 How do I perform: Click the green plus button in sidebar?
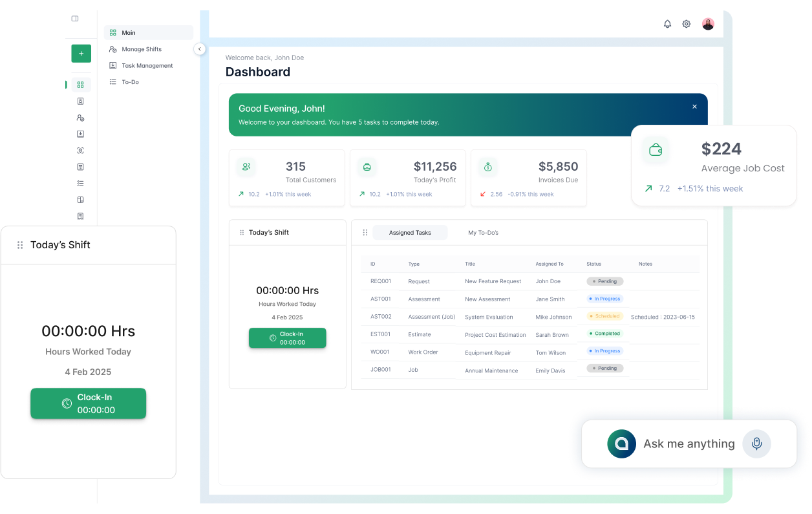point(81,53)
